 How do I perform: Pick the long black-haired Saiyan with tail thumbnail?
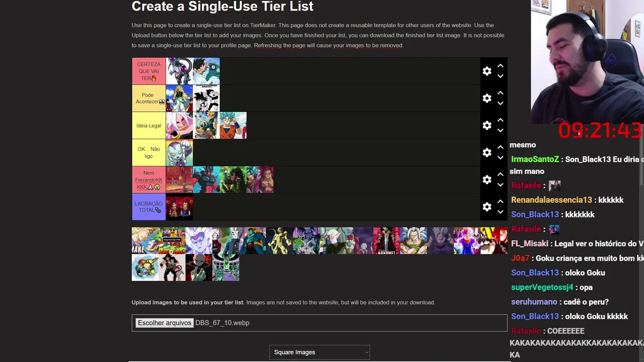[x=172, y=267]
